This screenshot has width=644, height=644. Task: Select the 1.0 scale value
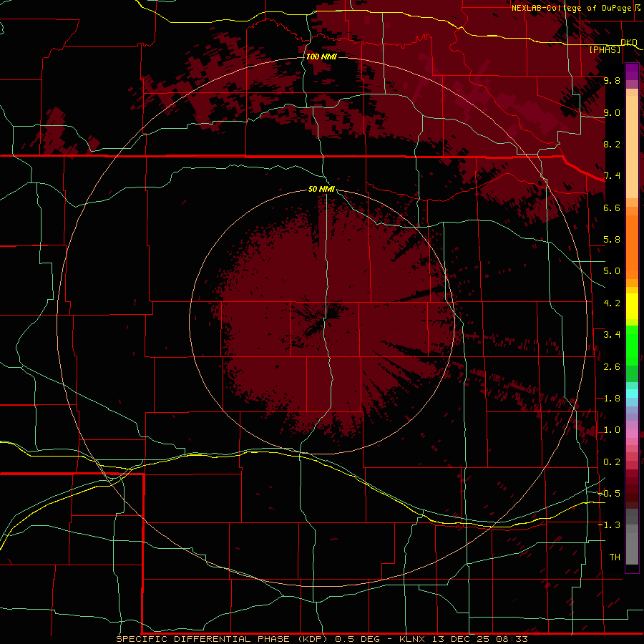pos(612,430)
